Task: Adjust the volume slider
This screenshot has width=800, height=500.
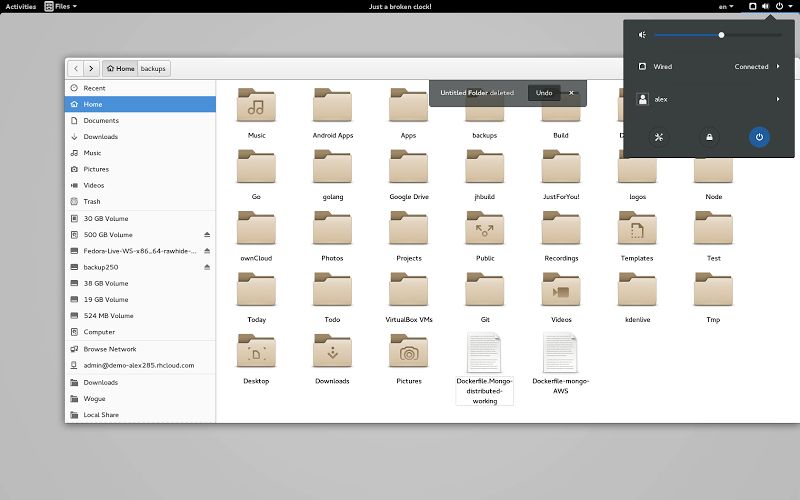Action: point(721,35)
